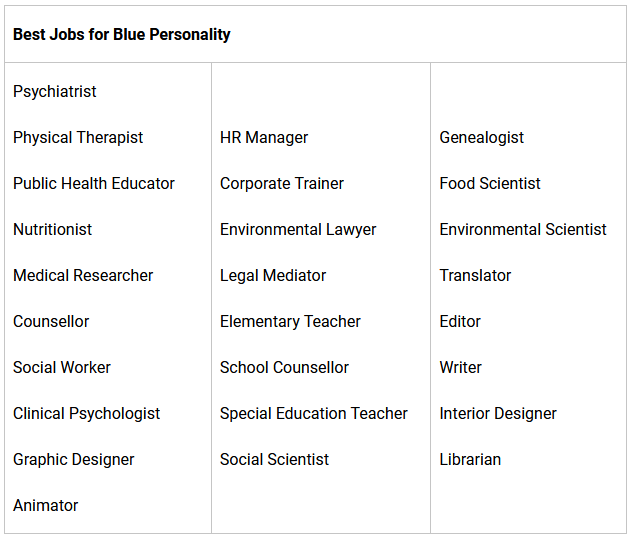Click the Social Scientist entry
Viewport: 631px width, 538px height.
(274, 459)
